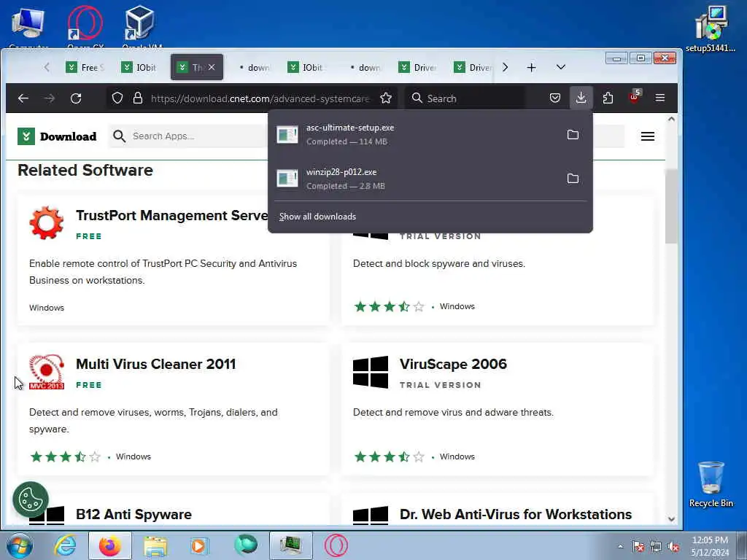Toggle the downloads toolbar button
The image size is (747, 560).
(x=581, y=98)
